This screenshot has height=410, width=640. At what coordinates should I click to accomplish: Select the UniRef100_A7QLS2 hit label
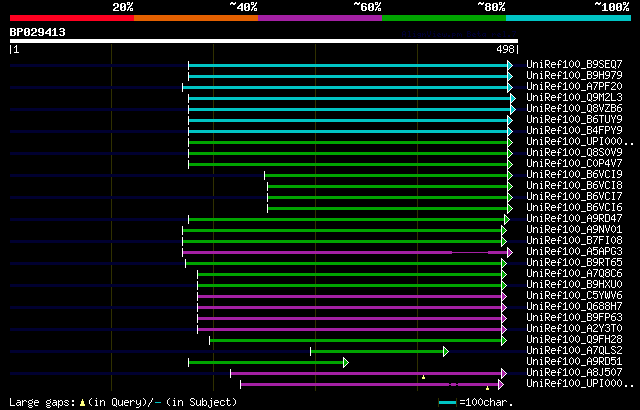coord(574,351)
